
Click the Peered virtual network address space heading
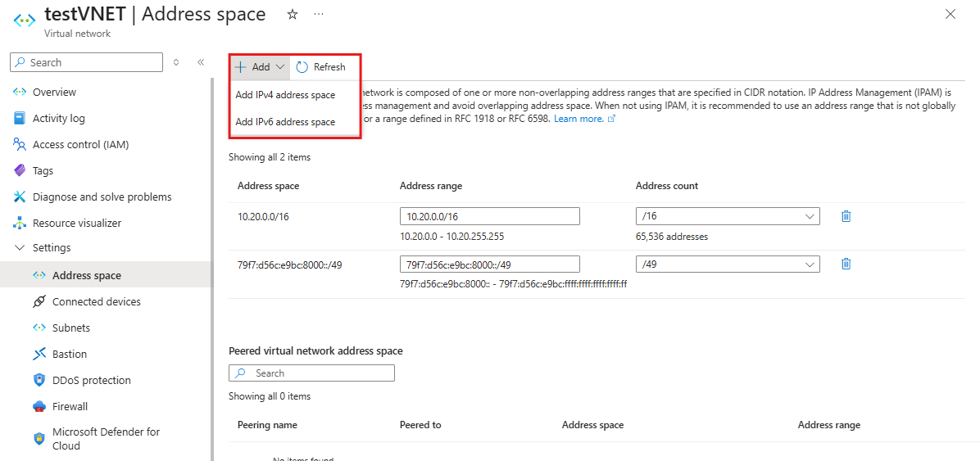click(315, 351)
